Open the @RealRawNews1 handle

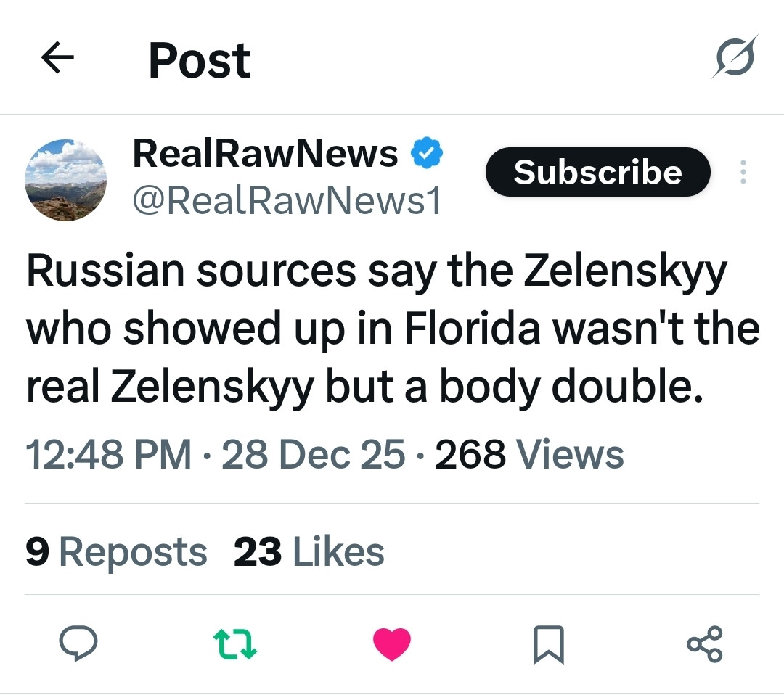287,201
